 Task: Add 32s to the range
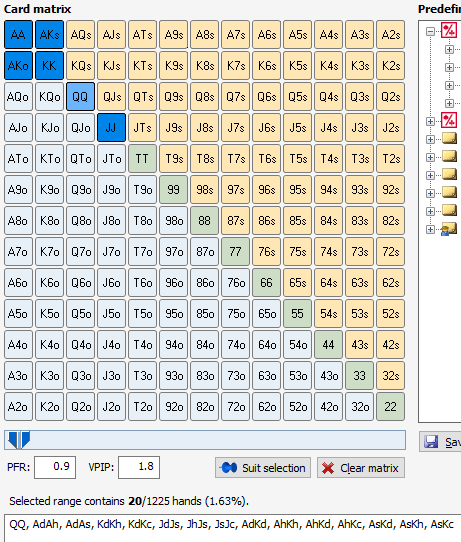click(391, 375)
